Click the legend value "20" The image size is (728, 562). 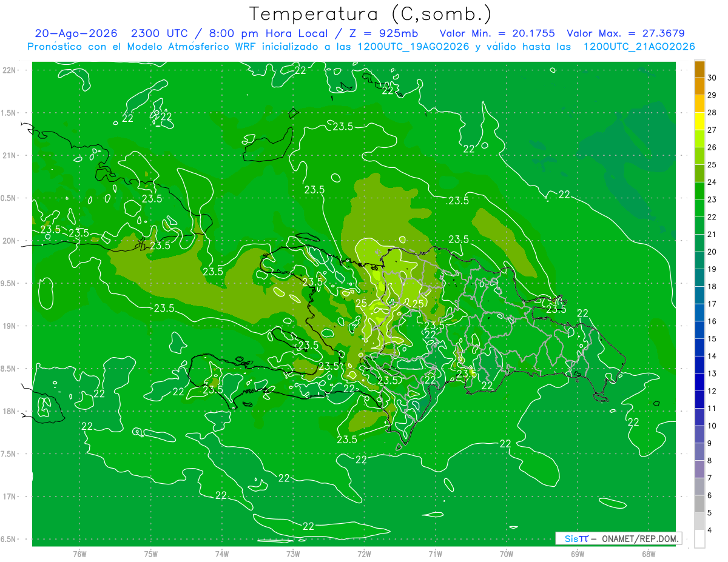712,252
